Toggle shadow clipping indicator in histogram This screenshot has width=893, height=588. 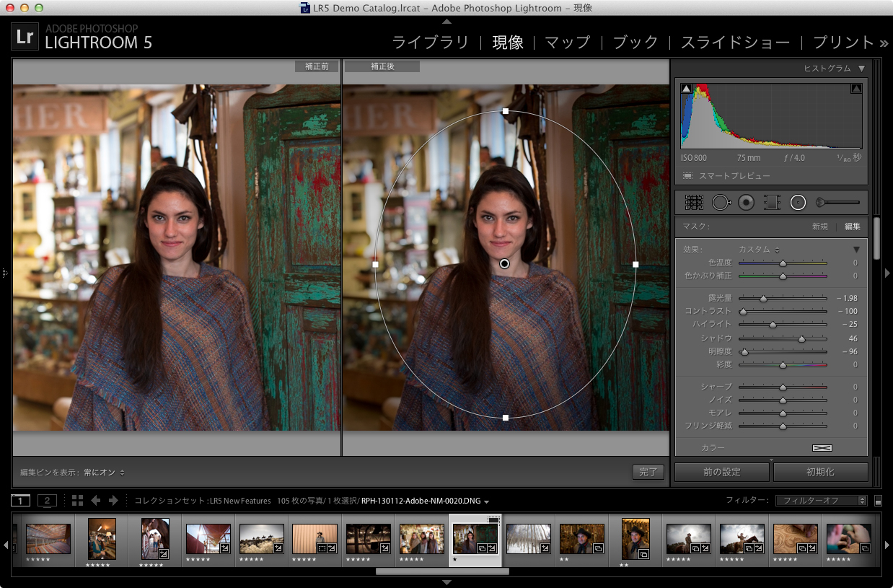pos(686,89)
